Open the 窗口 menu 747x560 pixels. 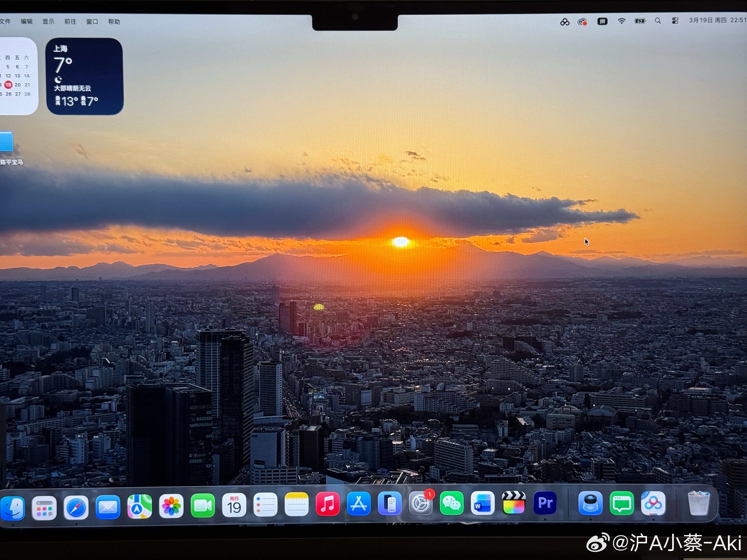(92, 22)
